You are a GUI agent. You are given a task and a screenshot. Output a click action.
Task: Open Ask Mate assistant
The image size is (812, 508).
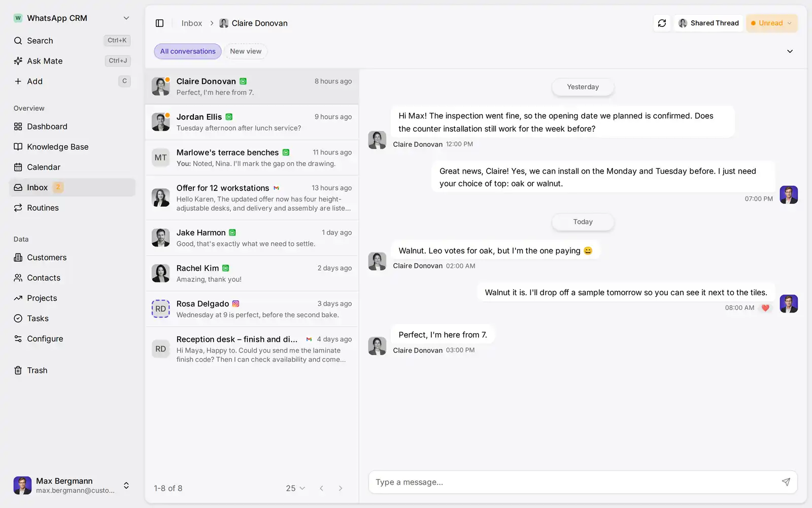pyautogui.click(x=72, y=61)
